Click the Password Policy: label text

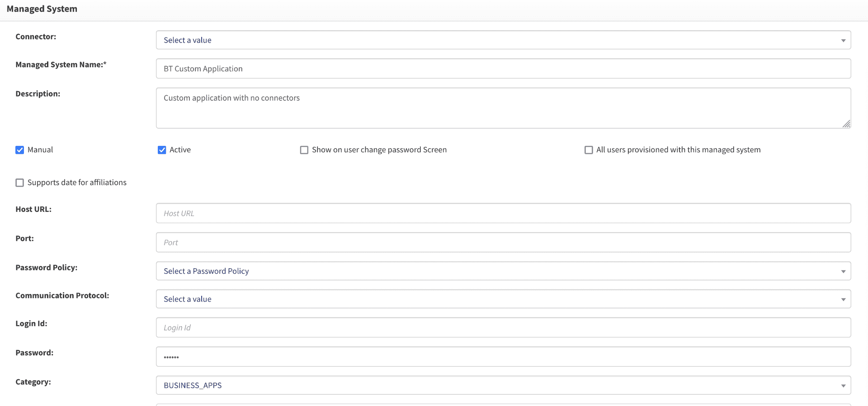(46, 267)
